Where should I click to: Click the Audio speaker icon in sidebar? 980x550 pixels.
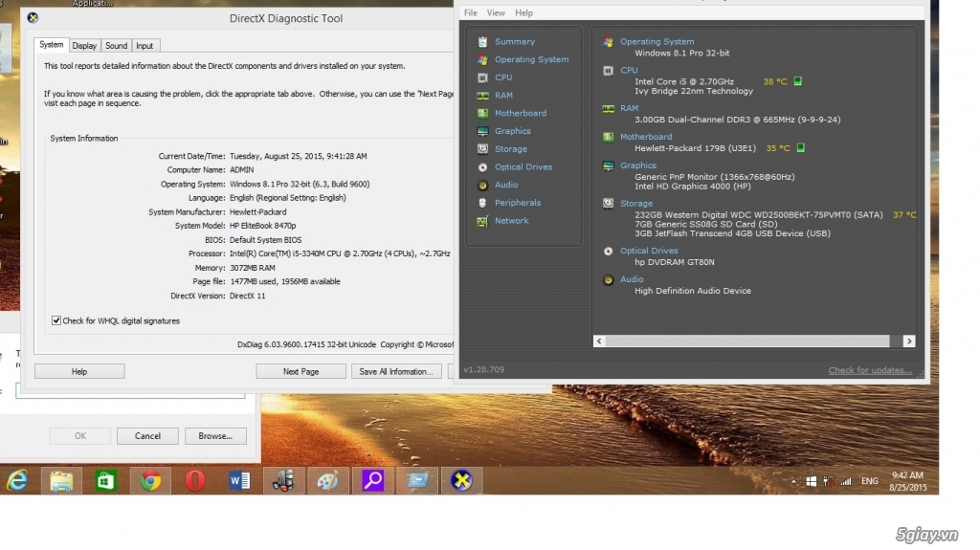482,185
